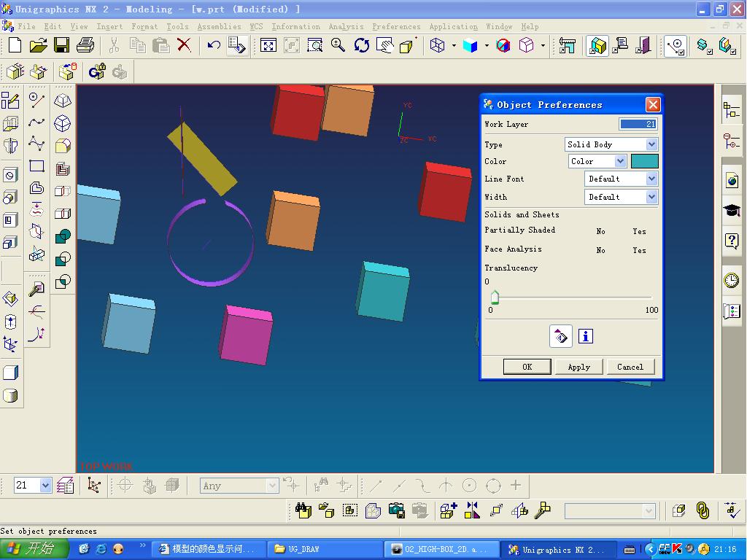This screenshot has width=747, height=560.
Task: Click the Unite boolean icon
Action: (63, 236)
